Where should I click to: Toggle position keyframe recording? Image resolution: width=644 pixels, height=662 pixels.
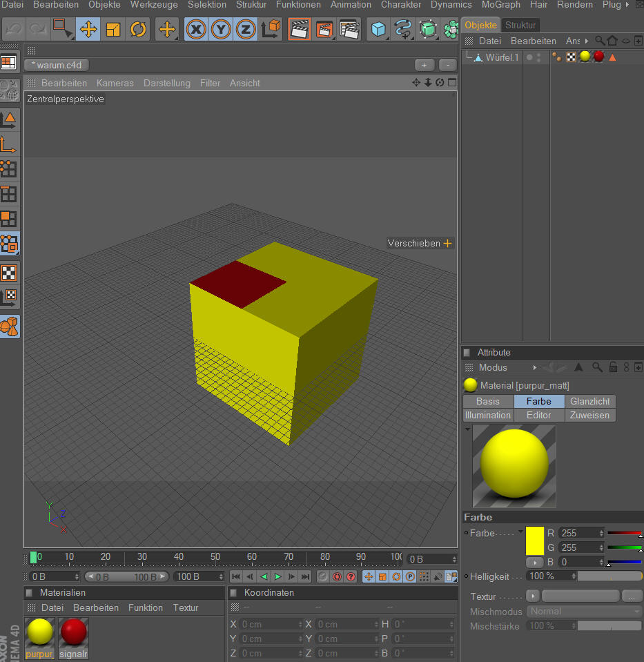point(369,576)
